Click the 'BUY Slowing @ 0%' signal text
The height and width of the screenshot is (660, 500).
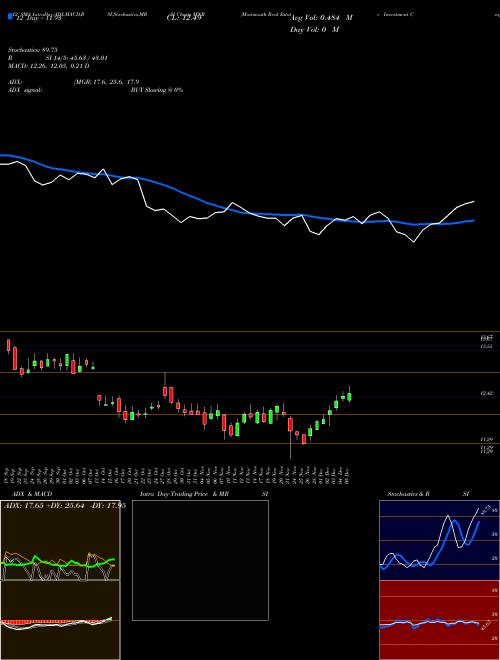click(x=157, y=90)
